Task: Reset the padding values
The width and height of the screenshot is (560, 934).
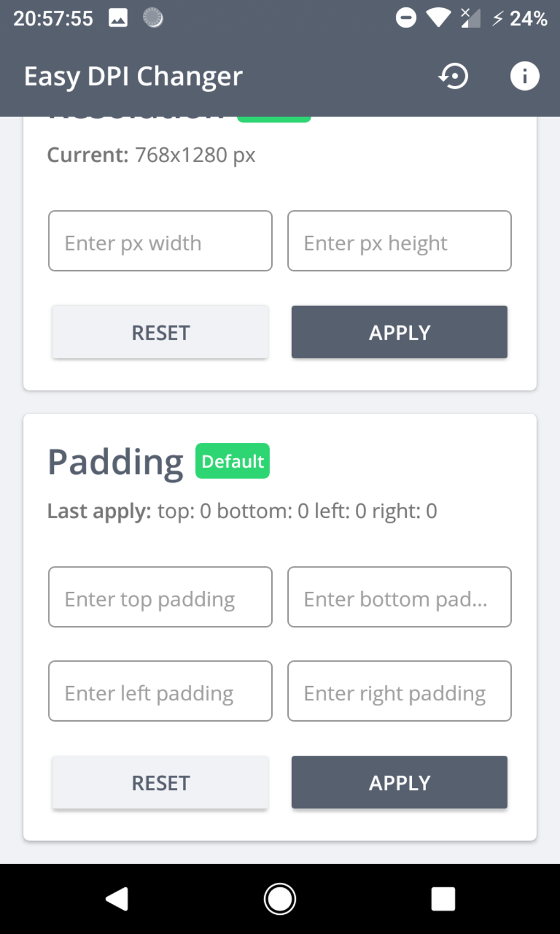Action: click(160, 782)
